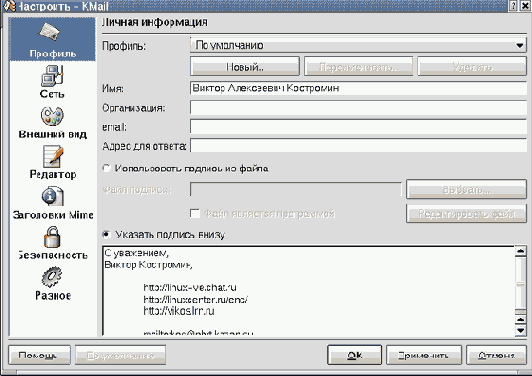
Task: Click the Редактировать файл button
Action: 467,213
